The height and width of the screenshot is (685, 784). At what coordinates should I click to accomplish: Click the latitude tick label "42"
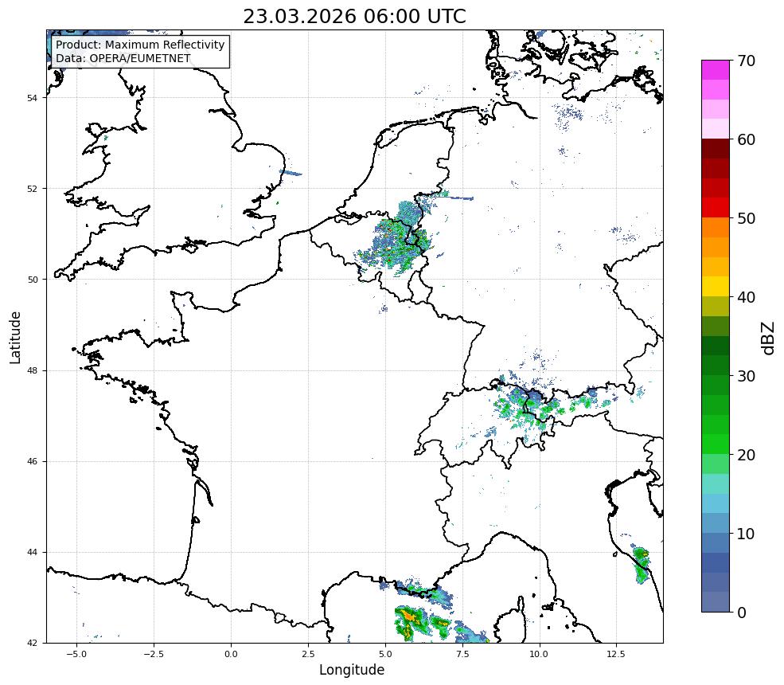32,643
